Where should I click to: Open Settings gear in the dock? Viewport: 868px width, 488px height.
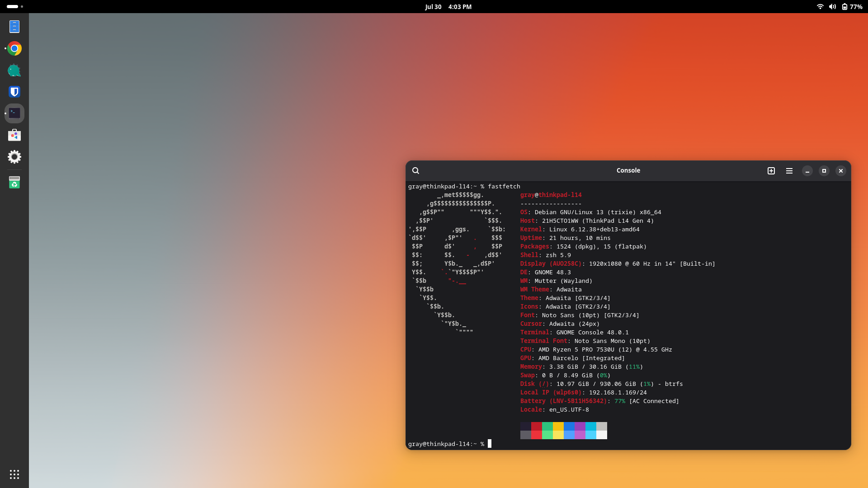[x=14, y=157]
